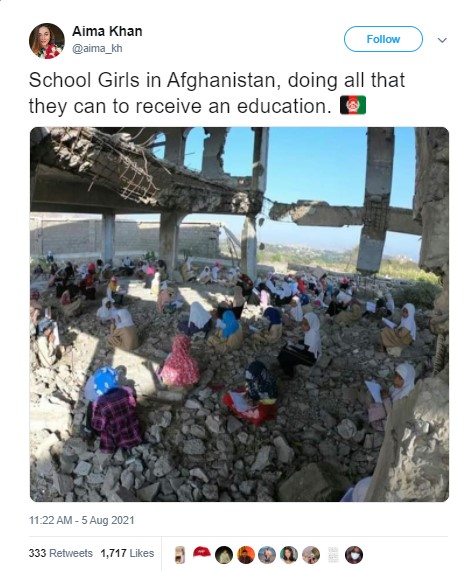Open Aima Khan's profile picture
This screenshot has height=571, width=476.
pyautogui.click(x=47, y=41)
